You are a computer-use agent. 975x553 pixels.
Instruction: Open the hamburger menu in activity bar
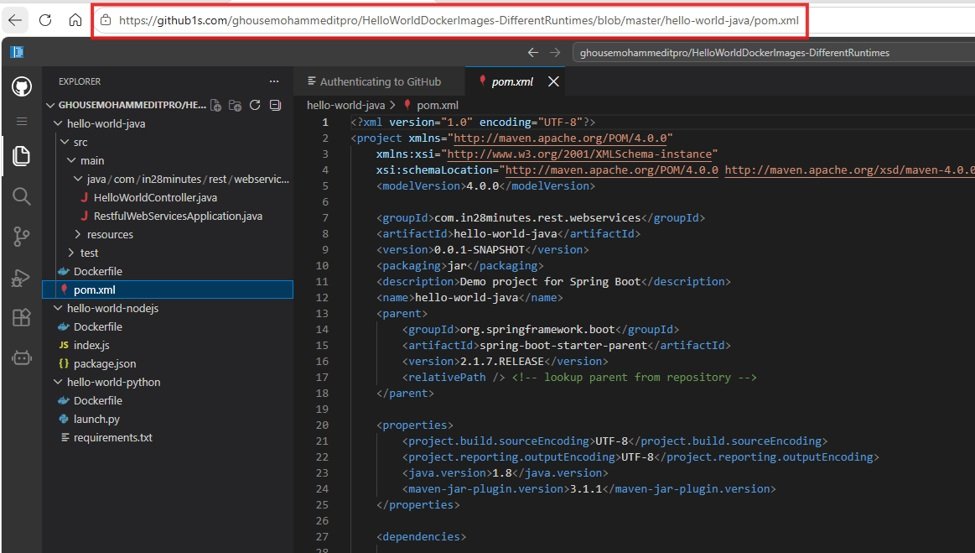pyautogui.click(x=22, y=121)
